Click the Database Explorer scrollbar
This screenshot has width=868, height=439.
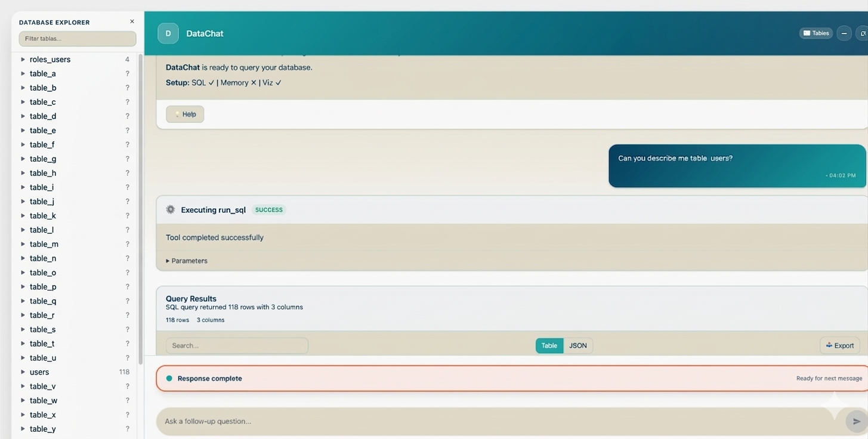[140, 209]
